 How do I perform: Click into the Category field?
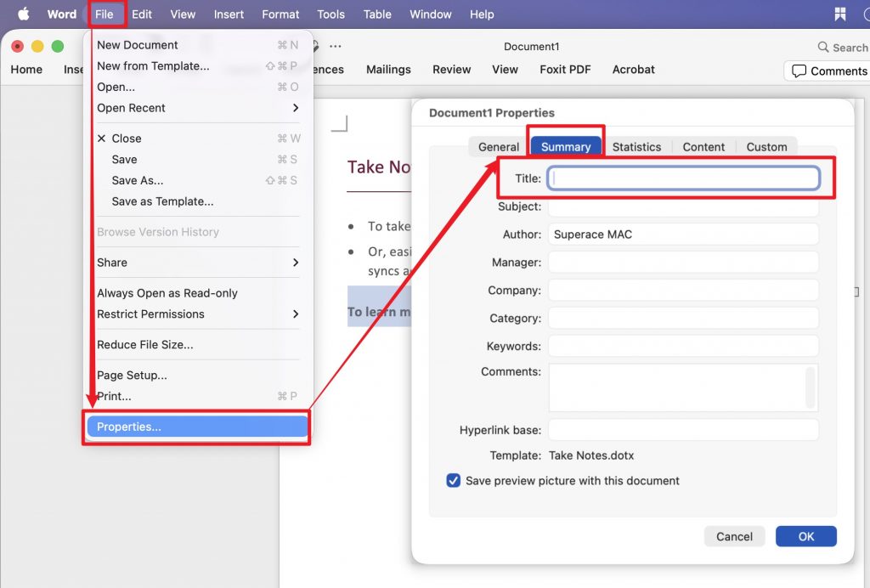tap(684, 318)
